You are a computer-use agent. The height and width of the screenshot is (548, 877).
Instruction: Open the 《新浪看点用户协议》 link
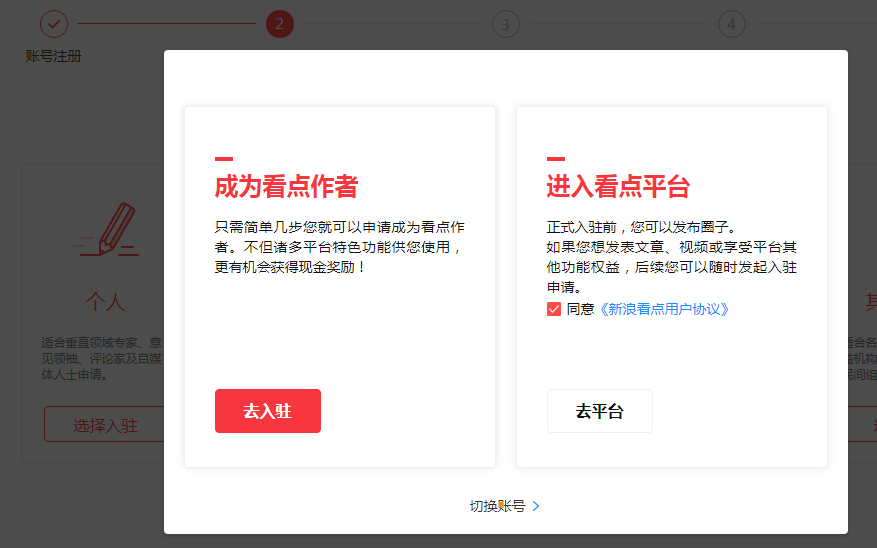coord(664,309)
